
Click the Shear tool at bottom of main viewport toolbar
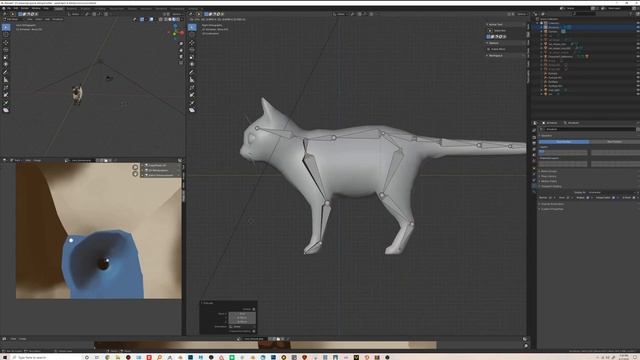pyautogui.click(x=192, y=110)
